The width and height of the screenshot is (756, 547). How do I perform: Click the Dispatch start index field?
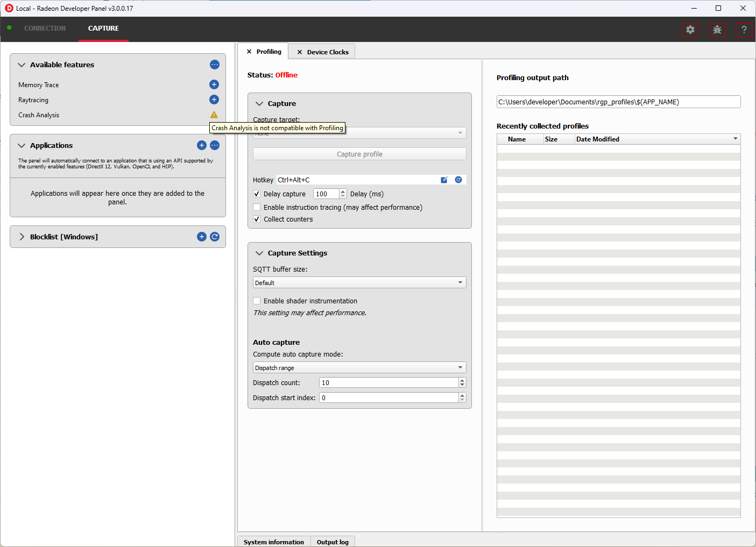[x=388, y=397]
